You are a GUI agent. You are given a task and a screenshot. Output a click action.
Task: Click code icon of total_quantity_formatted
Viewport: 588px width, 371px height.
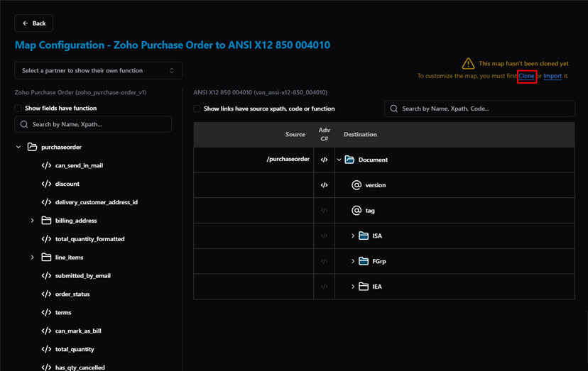(46, 239)
